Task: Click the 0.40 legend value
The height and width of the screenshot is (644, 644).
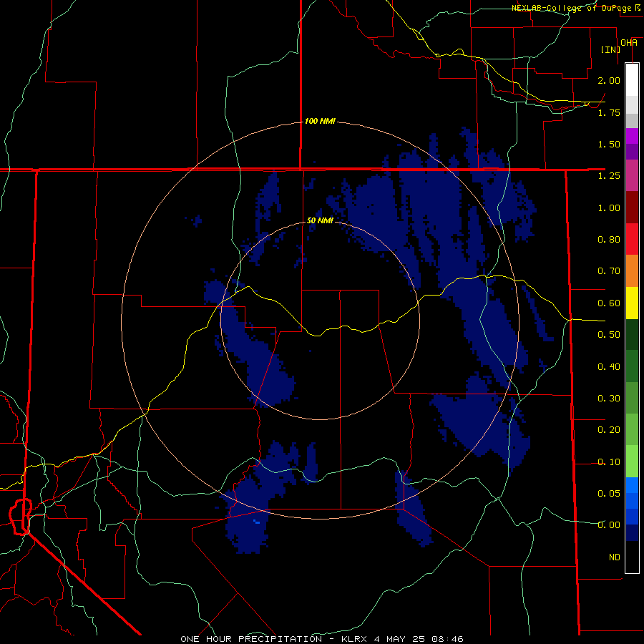Action: pyautogui.click(x=609, y=367)
